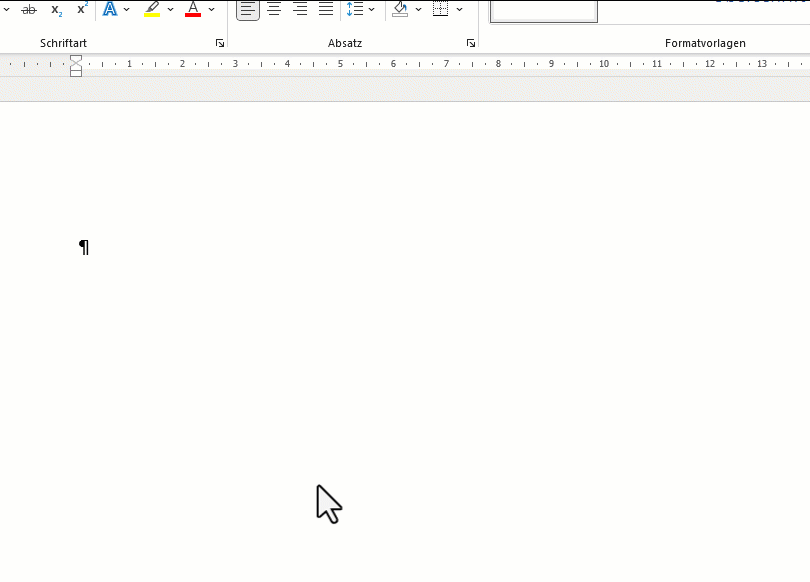Open the Schriftart dialog launcher

click(x=220, y=44)
